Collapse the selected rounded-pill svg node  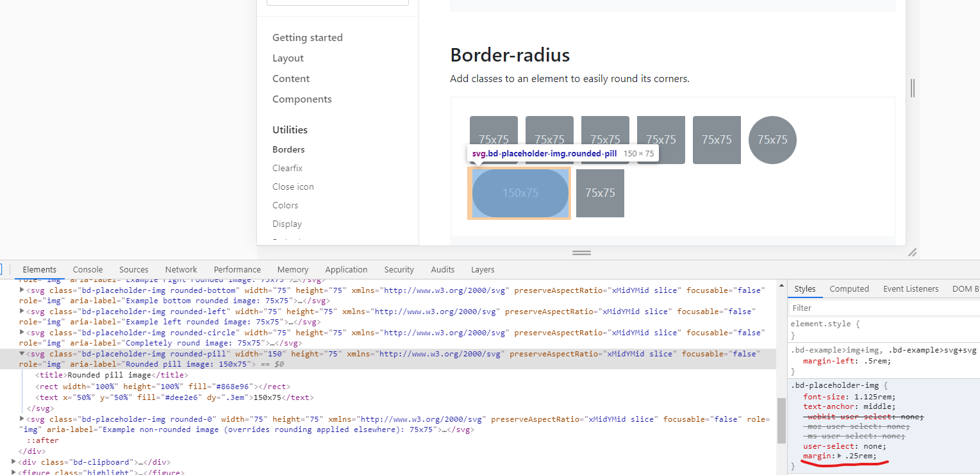pos(22,353)
